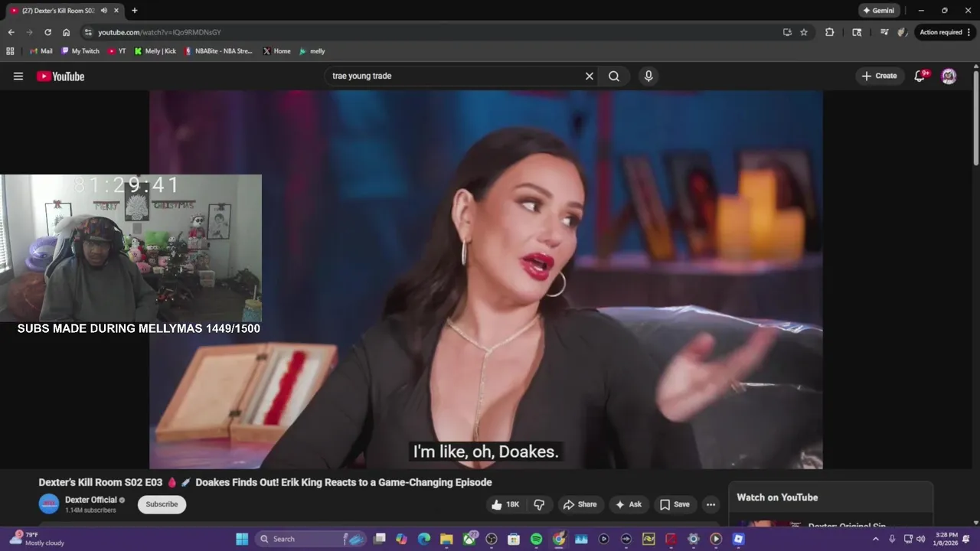Open the Chrome apps grid in bookmarks bar

tap(10, 51)
